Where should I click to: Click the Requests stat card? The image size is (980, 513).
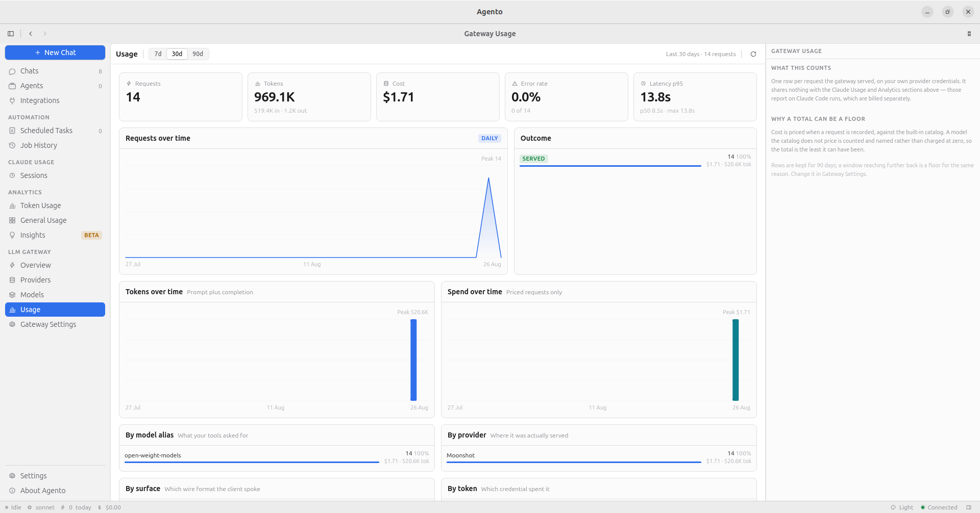pyautogui.click(x=181, y=97)
